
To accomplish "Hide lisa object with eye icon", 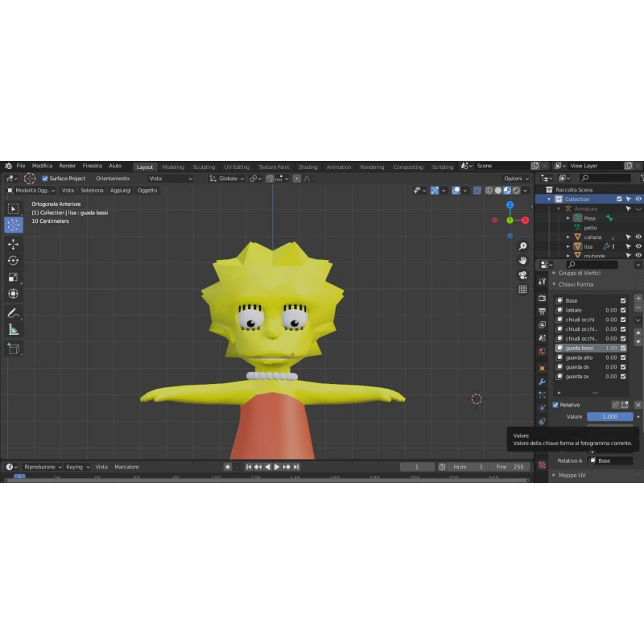I will 638,246.
